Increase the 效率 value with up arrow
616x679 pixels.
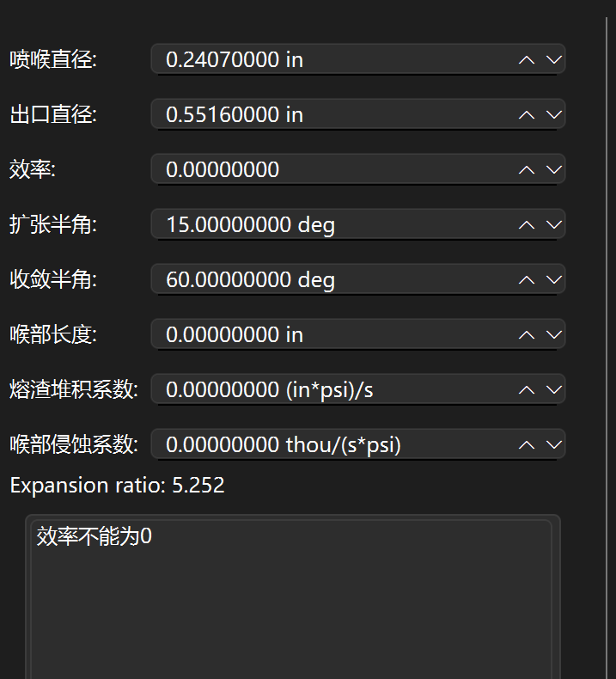(x=527, y=170)
